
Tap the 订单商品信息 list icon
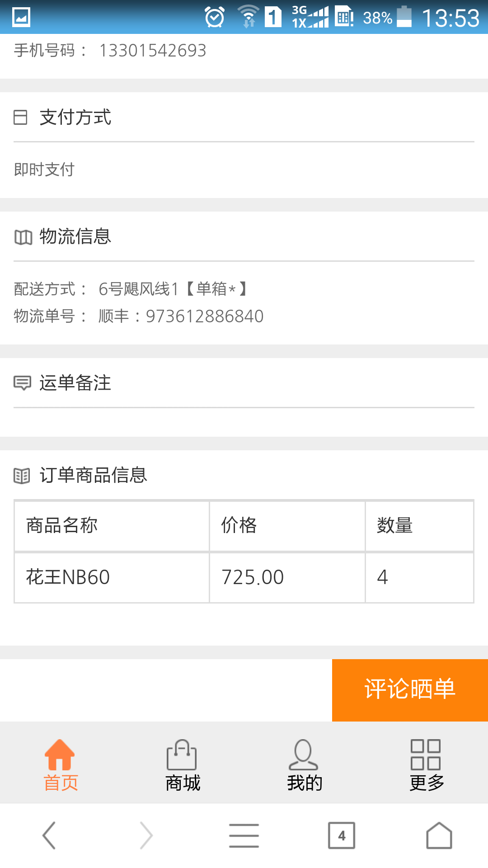pos(22,476)
